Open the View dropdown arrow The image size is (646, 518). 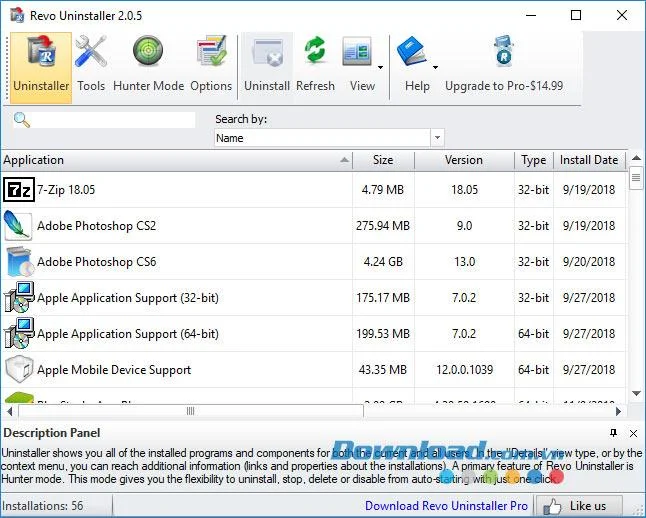click(380, 67)
